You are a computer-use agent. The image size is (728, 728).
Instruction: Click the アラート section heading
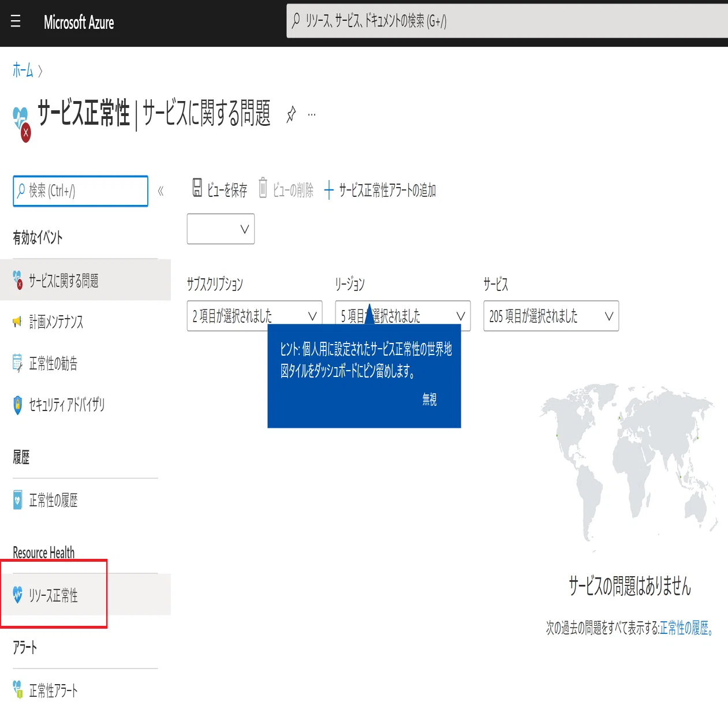point(25,647)
